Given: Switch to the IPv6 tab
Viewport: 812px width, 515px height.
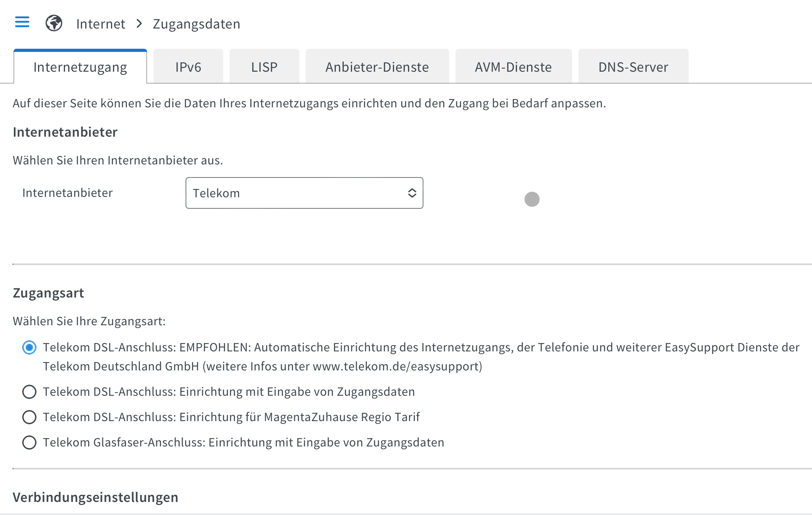Looking at the screenshot, I should (188, 67).
